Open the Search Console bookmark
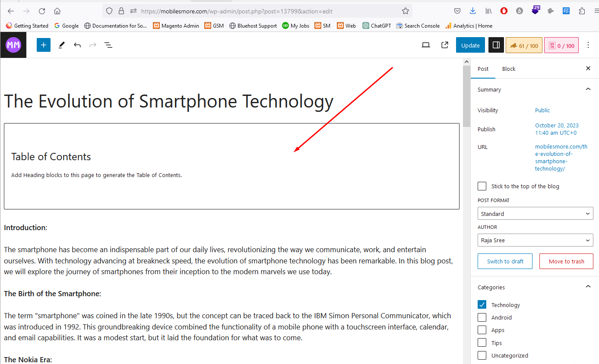The image size is (599, 364). point(418,25)
